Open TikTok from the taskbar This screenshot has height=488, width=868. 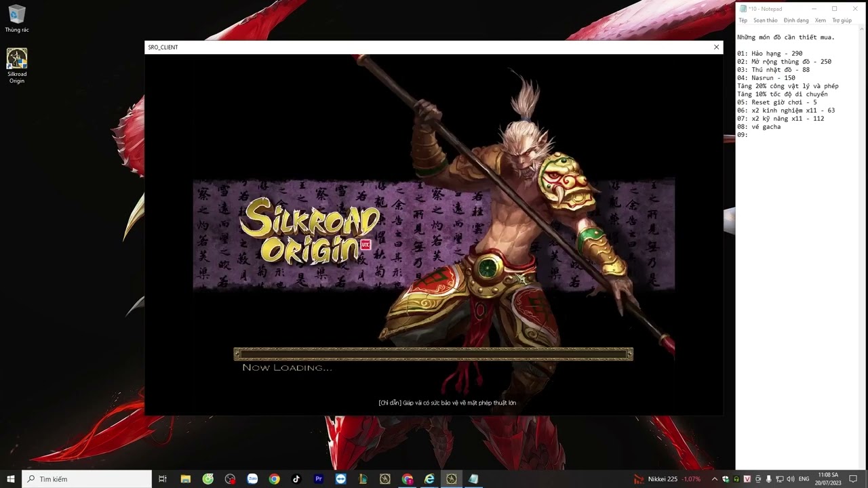point(296,479)
